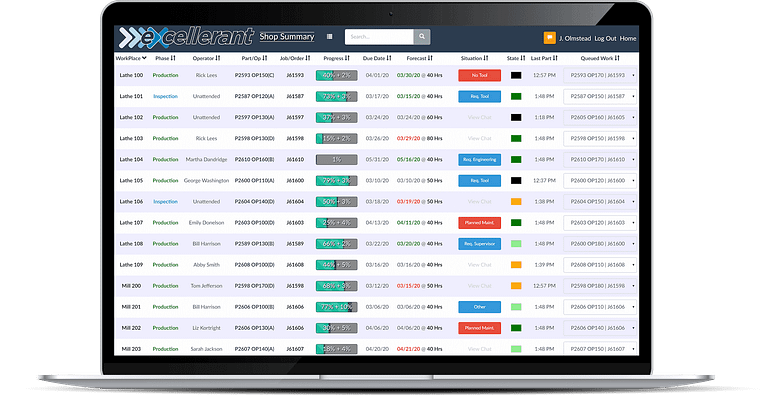Sort by Phase column arrows
Viewport: 768px width, 396px height.
pos(173,58)
